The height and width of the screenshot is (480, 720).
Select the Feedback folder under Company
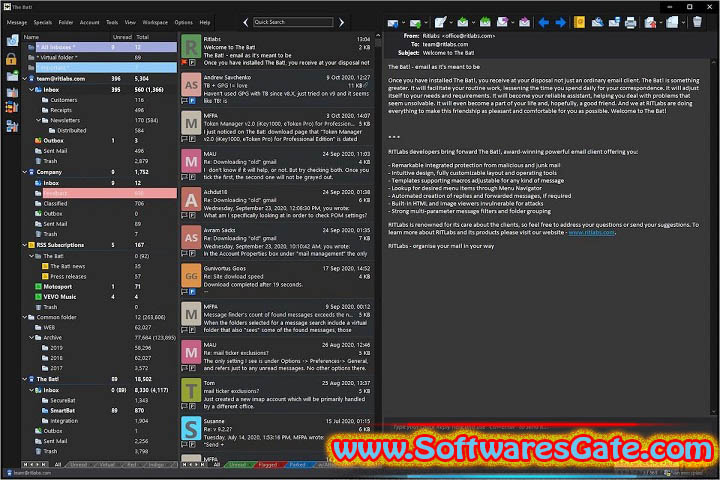(x=106, y=193)
